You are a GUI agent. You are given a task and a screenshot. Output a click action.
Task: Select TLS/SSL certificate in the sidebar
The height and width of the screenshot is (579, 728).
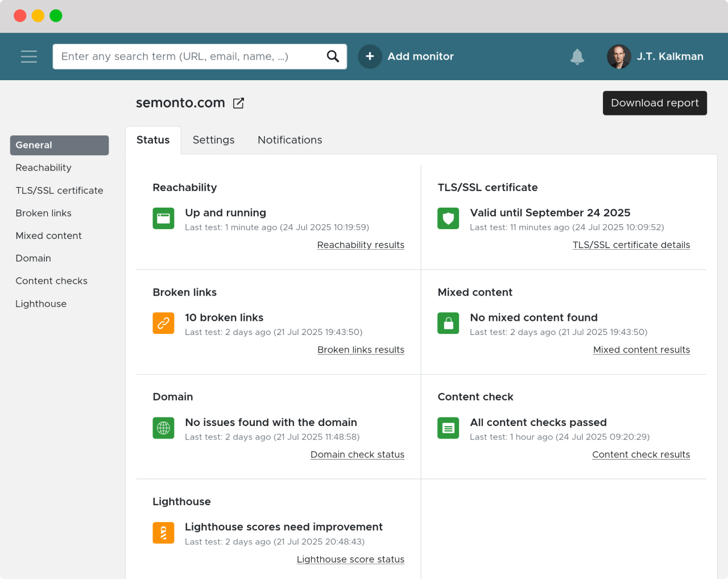[x=60, y=191]
